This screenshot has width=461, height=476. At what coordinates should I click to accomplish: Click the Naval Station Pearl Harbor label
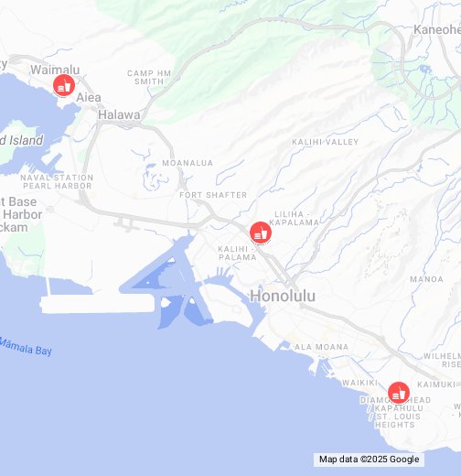[57, 181]
